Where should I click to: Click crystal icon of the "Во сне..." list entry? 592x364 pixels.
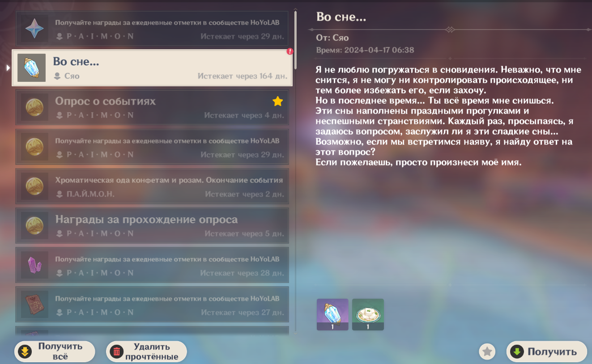click(32, 68)
